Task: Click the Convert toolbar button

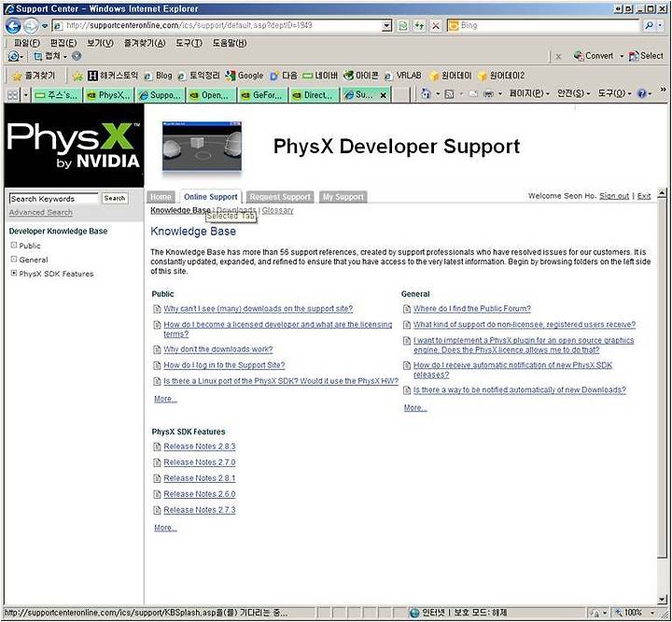Action: 594,56
